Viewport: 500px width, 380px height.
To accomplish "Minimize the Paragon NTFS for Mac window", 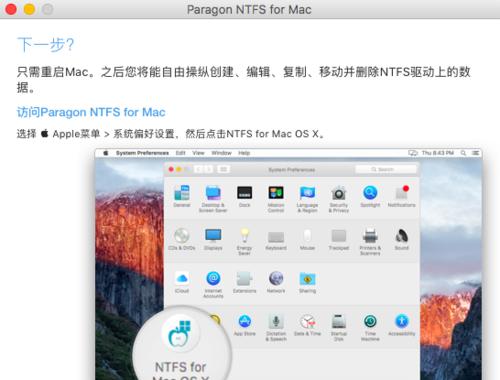I will [29, 9].
